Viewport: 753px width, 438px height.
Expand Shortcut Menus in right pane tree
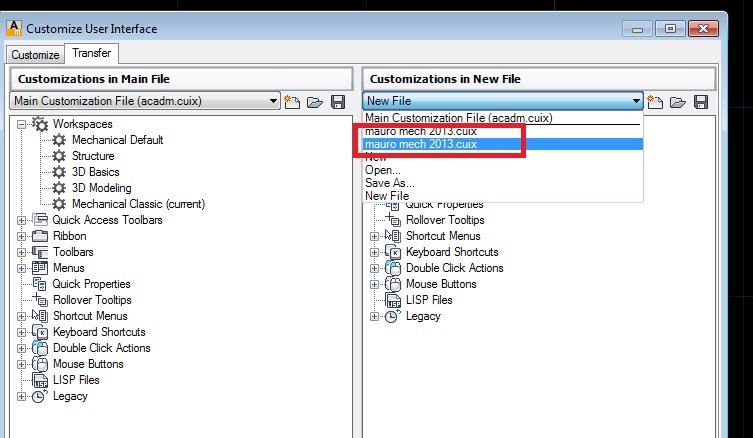point(374,236)
